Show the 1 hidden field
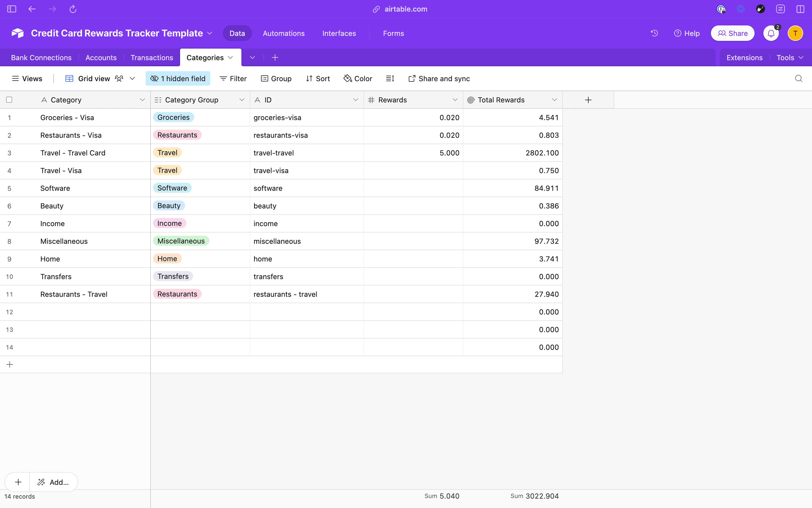Viewport: 812px width, 508px height. tap(178, 78)
